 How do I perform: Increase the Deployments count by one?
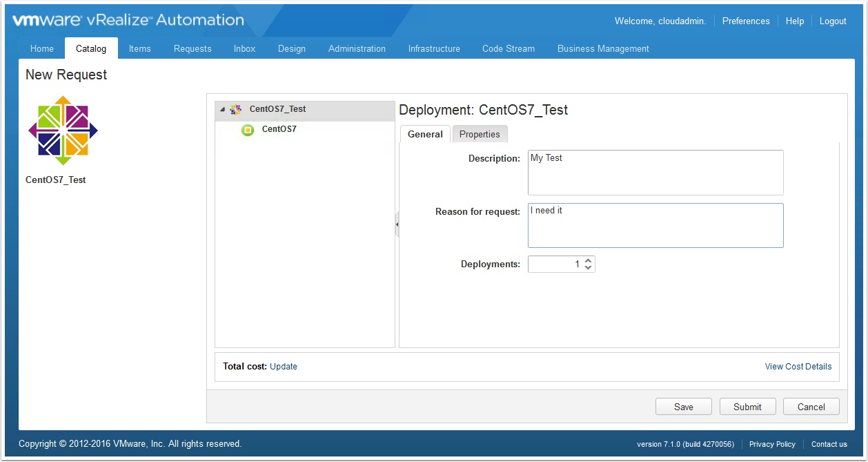tap(589, 260)
